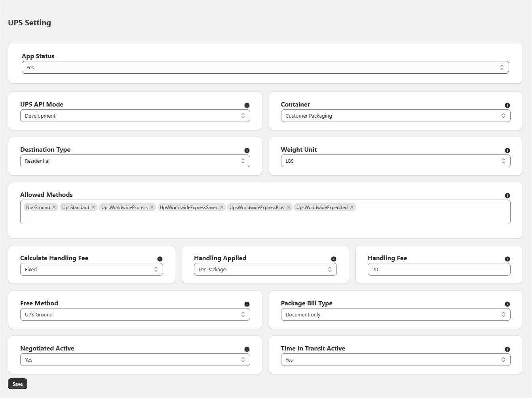Remove UpsGround from allowed methods

(54, 207)
